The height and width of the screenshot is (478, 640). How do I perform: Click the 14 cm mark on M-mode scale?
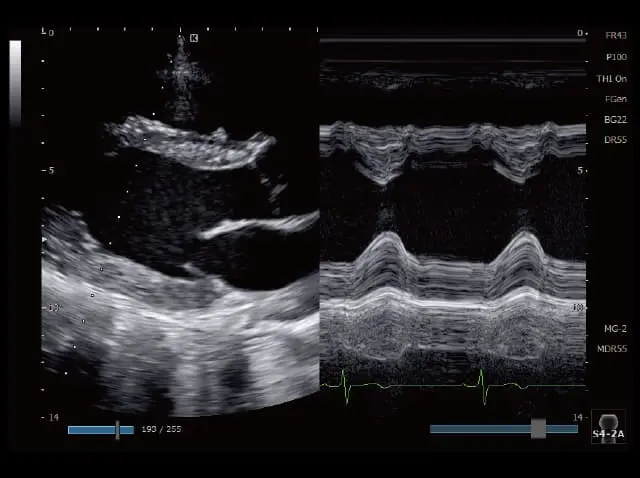[x=580, y=416]
